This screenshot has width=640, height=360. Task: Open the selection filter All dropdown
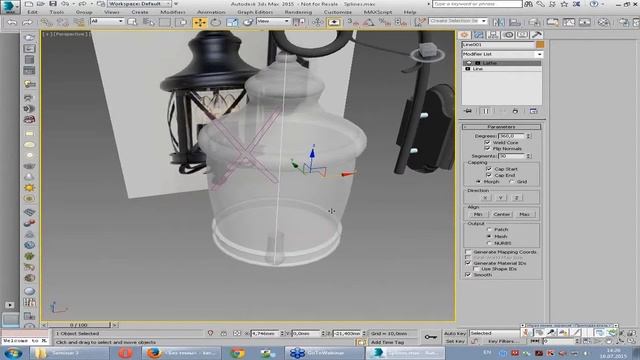click(x=107, y=21)
